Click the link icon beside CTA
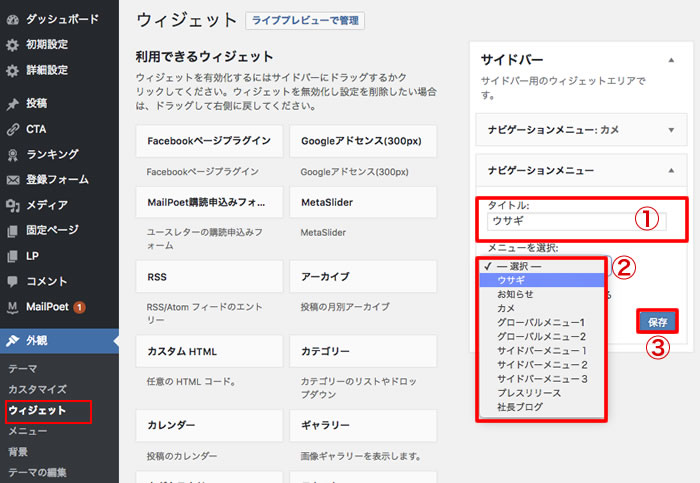The height and width of the screenshot is (483, 700). click(x=12, y=129)
